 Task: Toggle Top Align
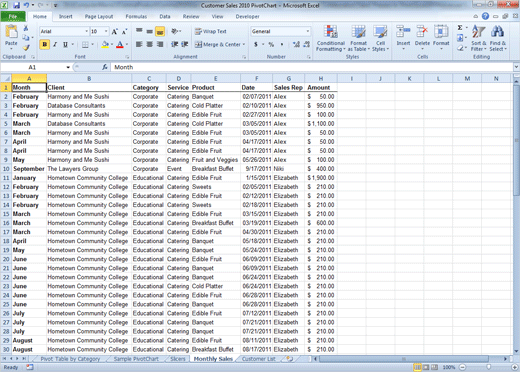(x=139, y=31)
